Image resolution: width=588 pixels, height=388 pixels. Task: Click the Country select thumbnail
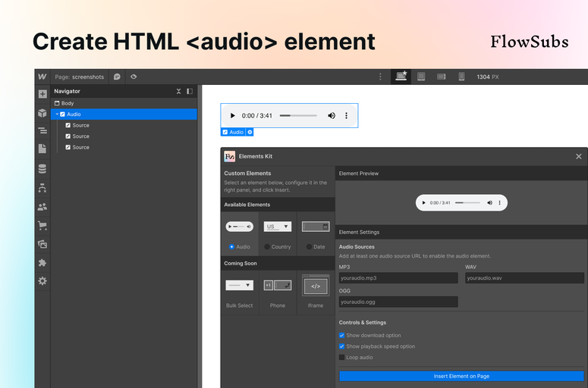(x=278, y=227)
